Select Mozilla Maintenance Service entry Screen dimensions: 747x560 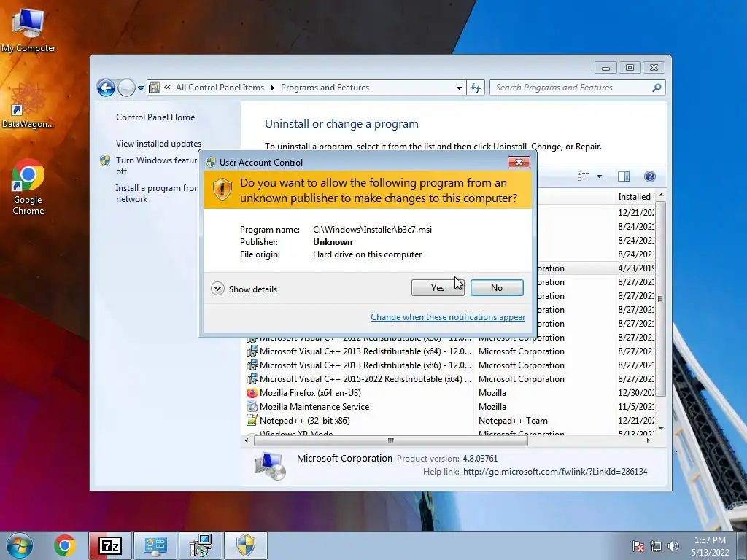click(x=450, y=407)
